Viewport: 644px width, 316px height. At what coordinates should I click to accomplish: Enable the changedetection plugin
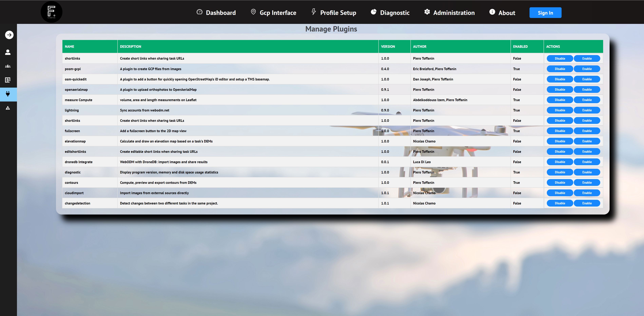click(x=587, y=203)
